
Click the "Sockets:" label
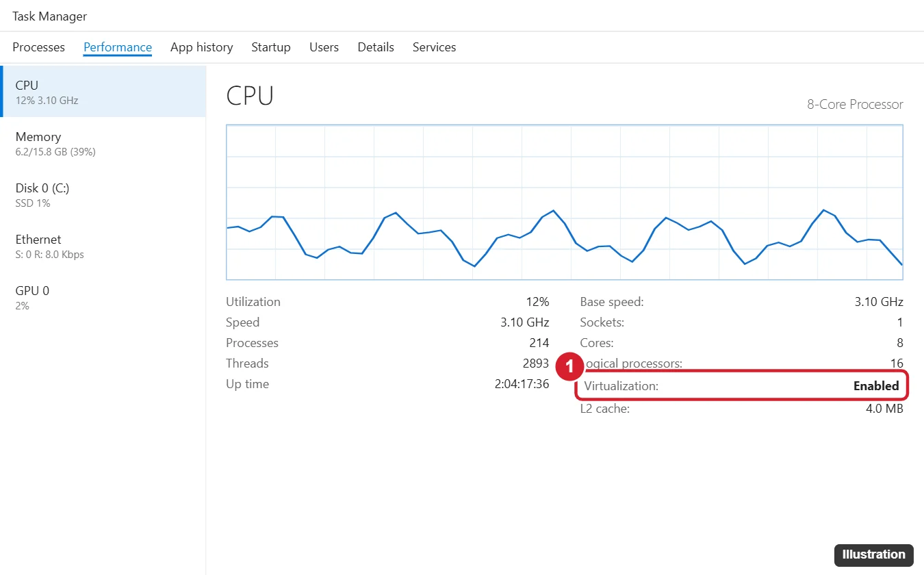pyautogui.click(x=602, y=322)
